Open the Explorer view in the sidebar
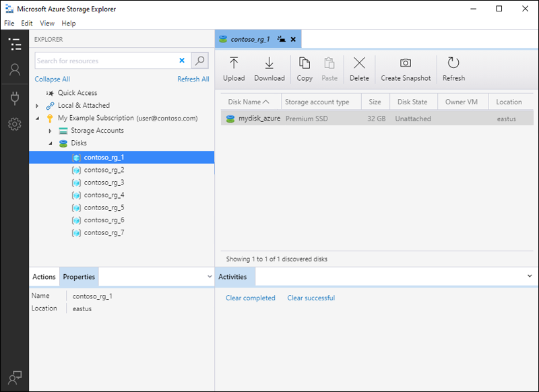 tap(15, 44)
